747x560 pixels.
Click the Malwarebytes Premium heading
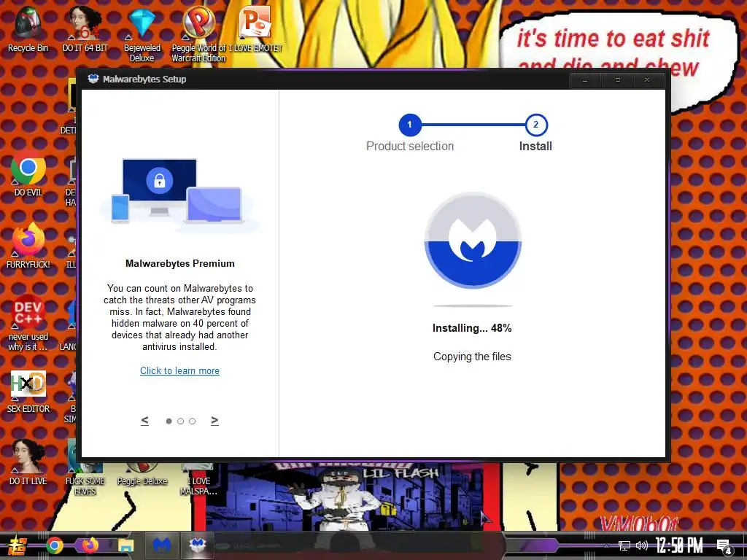click(x=180, y=263)
